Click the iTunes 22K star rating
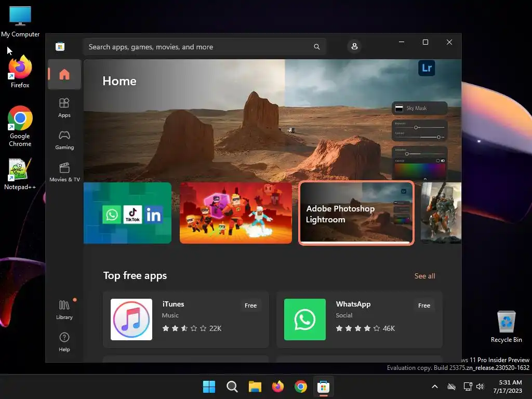 [192, 328]
